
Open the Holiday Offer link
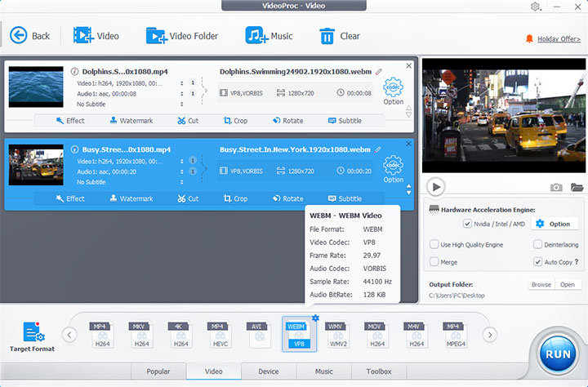[x=559, y=39]
